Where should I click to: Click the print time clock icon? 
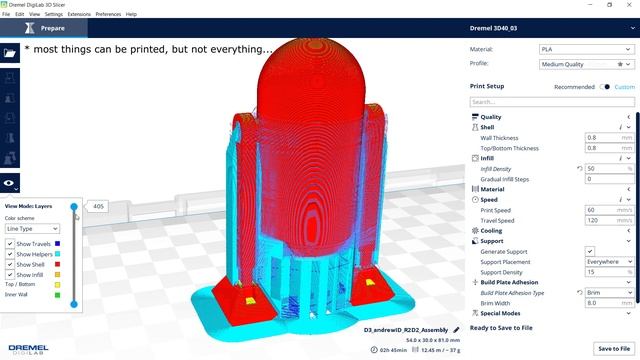(x=374, y=350)
